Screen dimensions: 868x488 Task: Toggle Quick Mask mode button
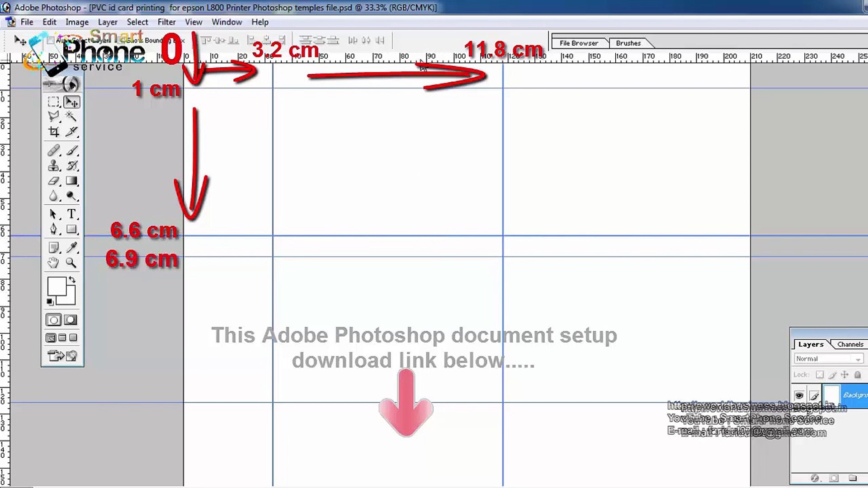[71, 320]
